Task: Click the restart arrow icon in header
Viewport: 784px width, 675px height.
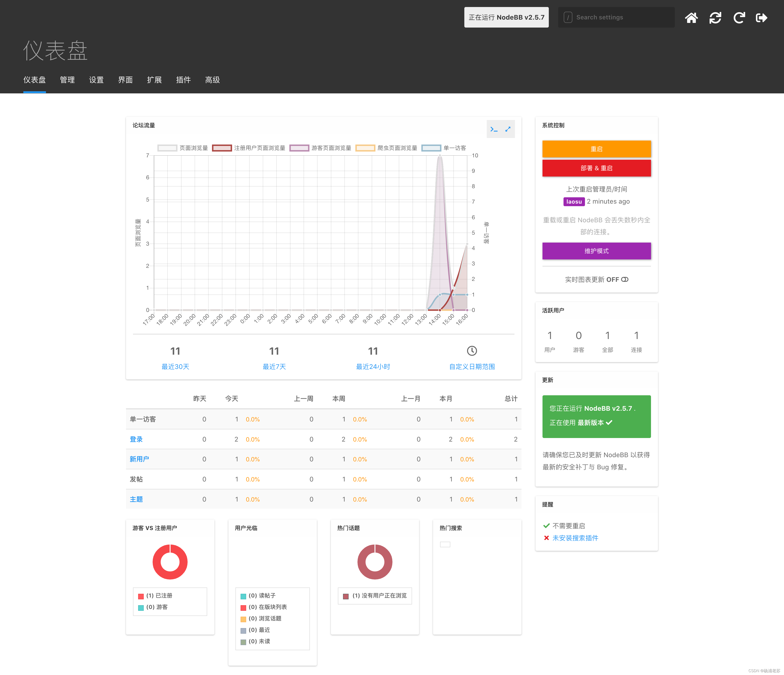Action: pyautogui.click(x=739, y=18)
